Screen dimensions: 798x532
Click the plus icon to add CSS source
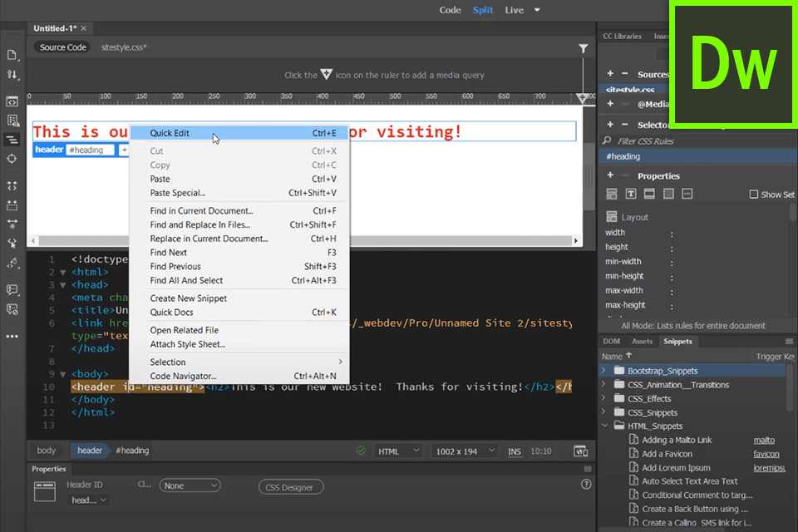(x=610, y=73)
